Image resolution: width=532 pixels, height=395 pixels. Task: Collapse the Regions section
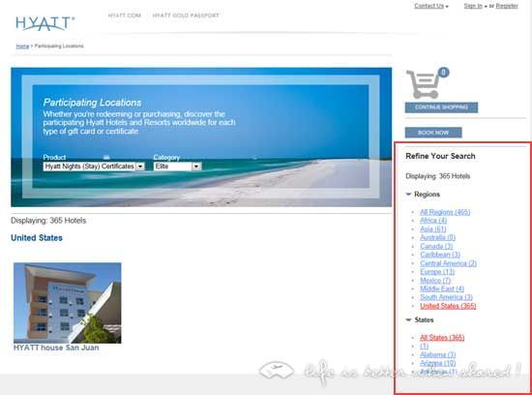pyautogui.click(x=423, y=195)
